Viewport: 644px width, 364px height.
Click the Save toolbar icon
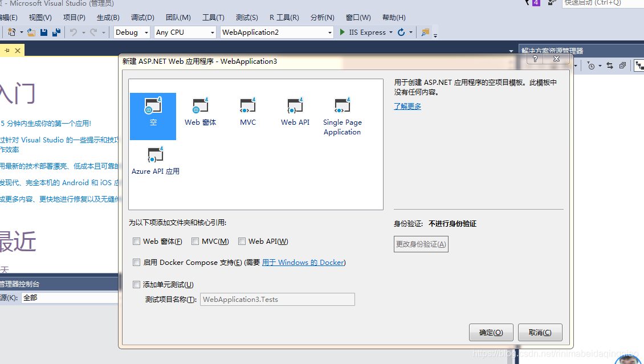(x=43, y=32)
